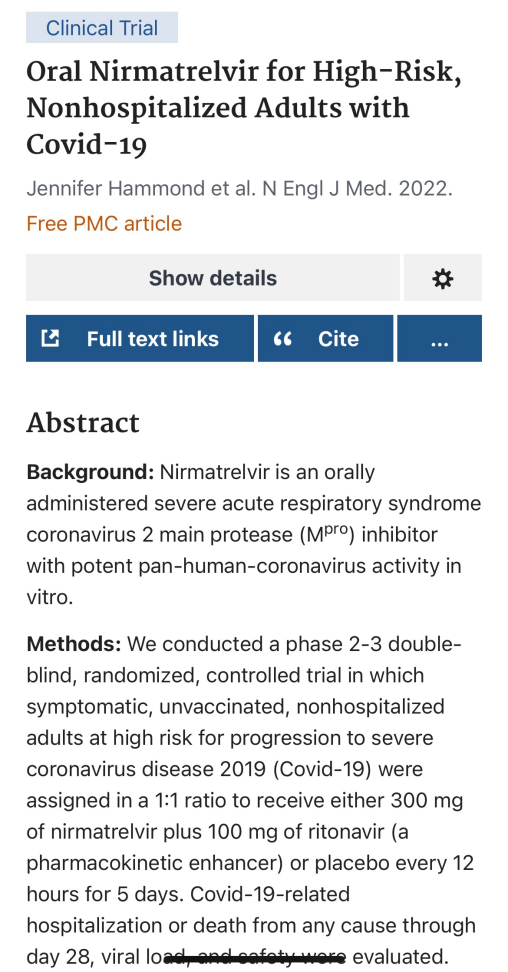
Task: Select the Clinical Trial badge
Action: click(102, 28)
